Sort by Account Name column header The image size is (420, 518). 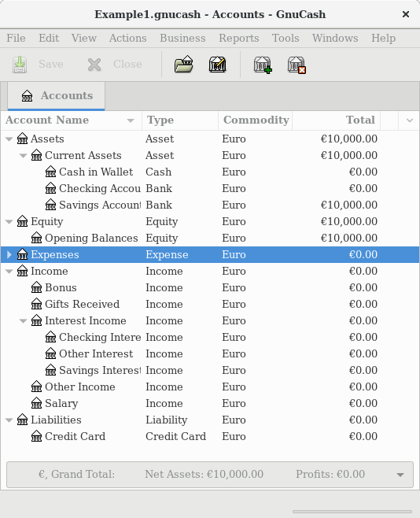[71, 120]
